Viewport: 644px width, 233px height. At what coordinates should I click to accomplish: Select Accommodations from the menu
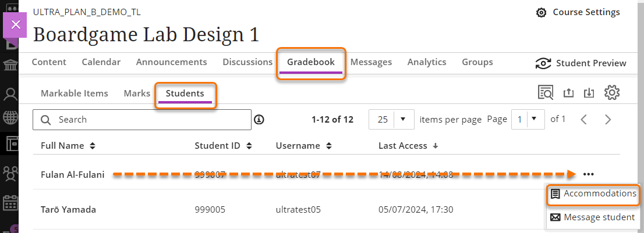tap(593, 194)
